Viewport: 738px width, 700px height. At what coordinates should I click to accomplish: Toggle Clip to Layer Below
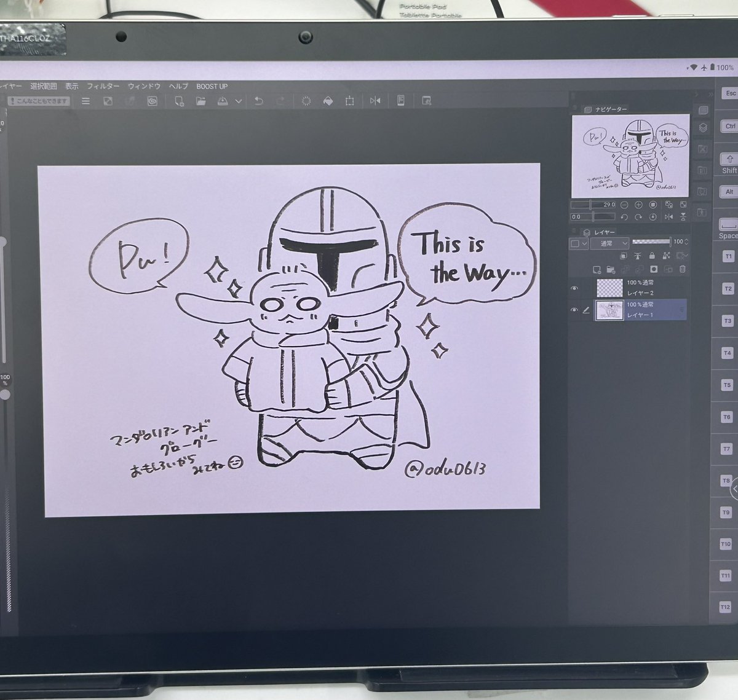(624, 256)
